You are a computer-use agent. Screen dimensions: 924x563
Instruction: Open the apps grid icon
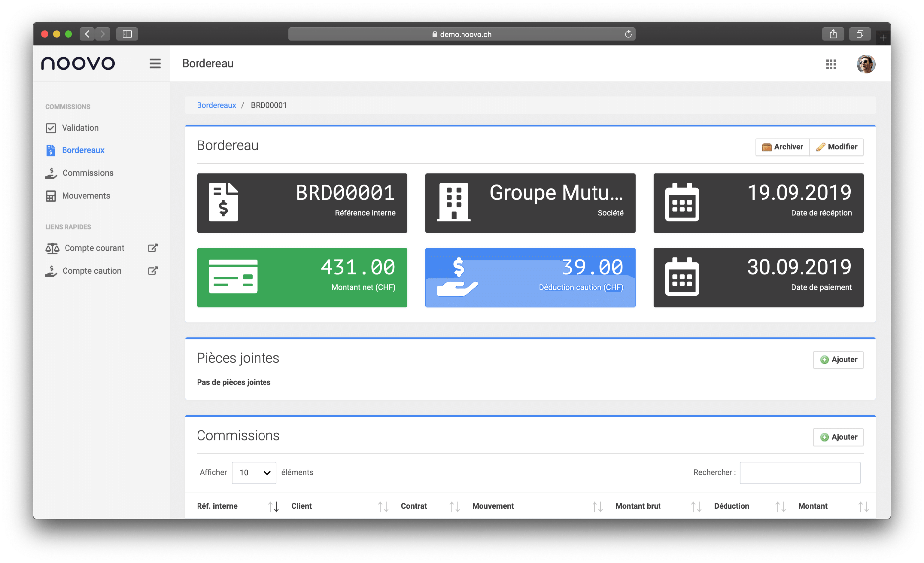(831, 64)
